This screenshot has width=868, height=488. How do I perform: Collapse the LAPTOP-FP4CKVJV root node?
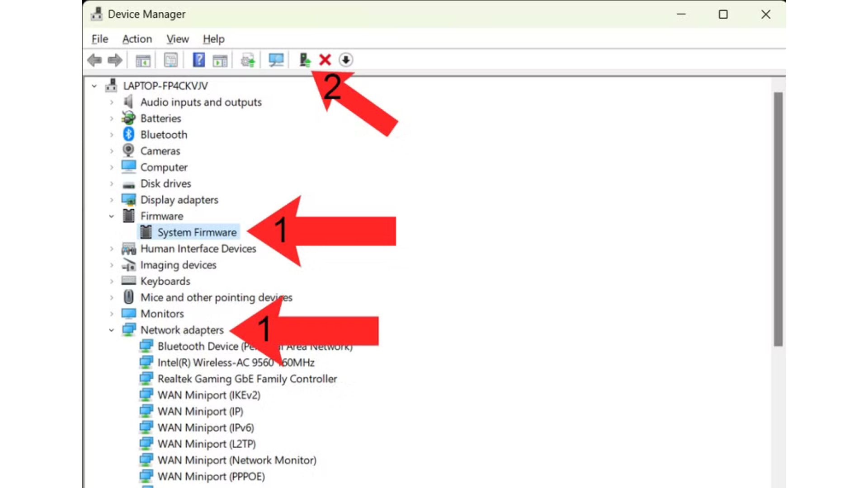click(94, 86)
